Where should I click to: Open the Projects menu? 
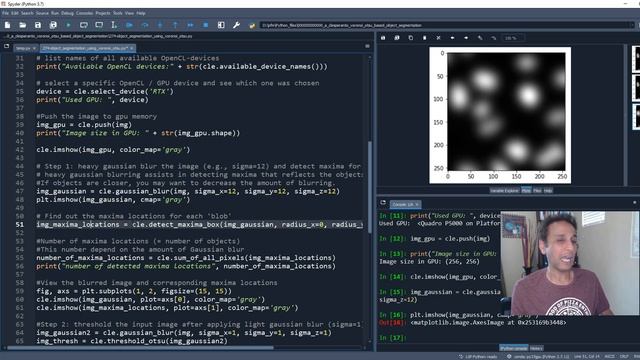(103, 13)
